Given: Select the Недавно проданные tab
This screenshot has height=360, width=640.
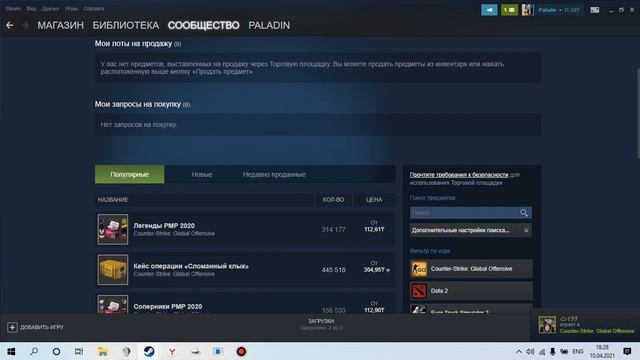Looking at the screenshot, I should pyautogui.click(x=274, y=174).
